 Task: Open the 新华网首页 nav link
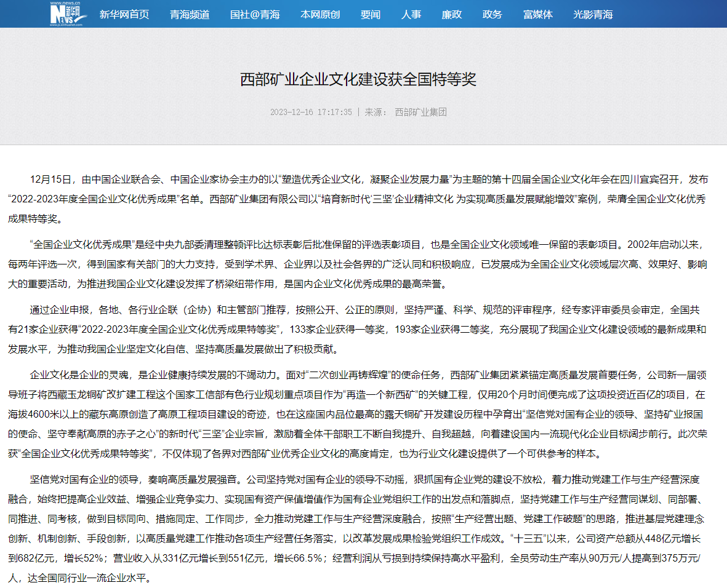(124, 15)
